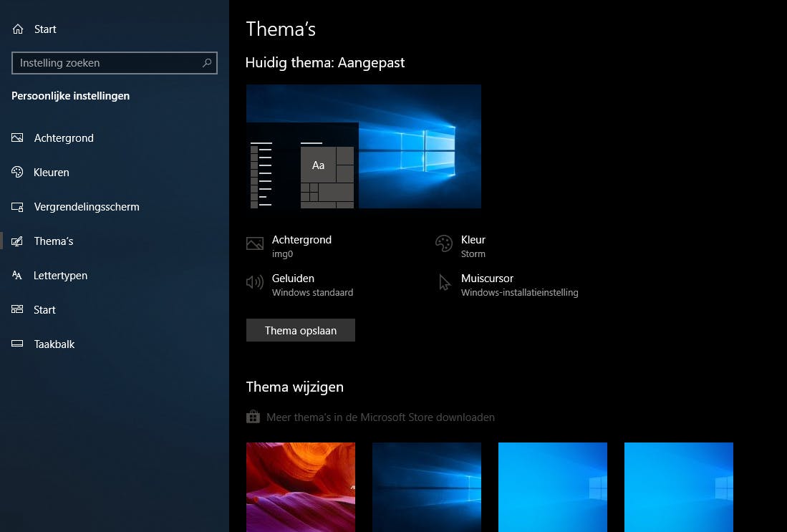Click the Persoonlijke instellingen heading
This screenshot has width=787, height=532.
coord(70,96)
